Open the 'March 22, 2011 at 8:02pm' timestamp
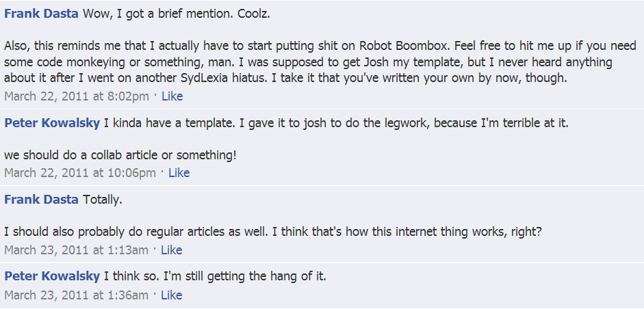Screen dimensions: 644x309 pos(77,96)
